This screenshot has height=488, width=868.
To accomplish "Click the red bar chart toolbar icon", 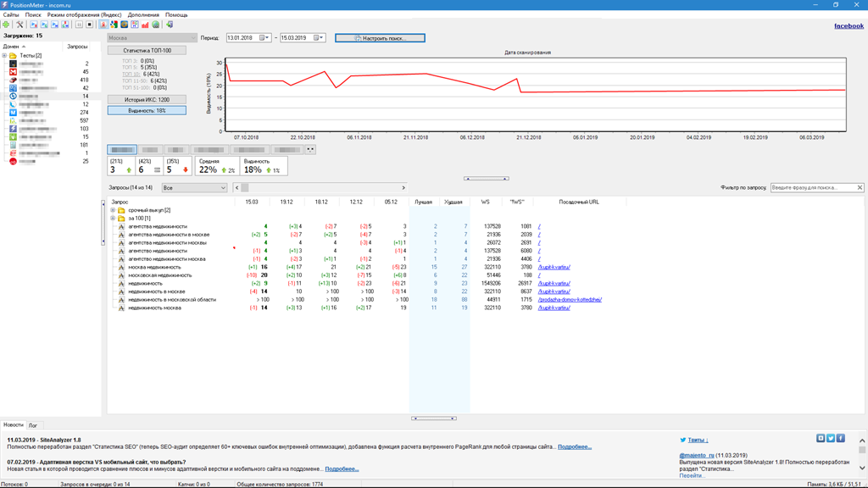I will [145, 25].
